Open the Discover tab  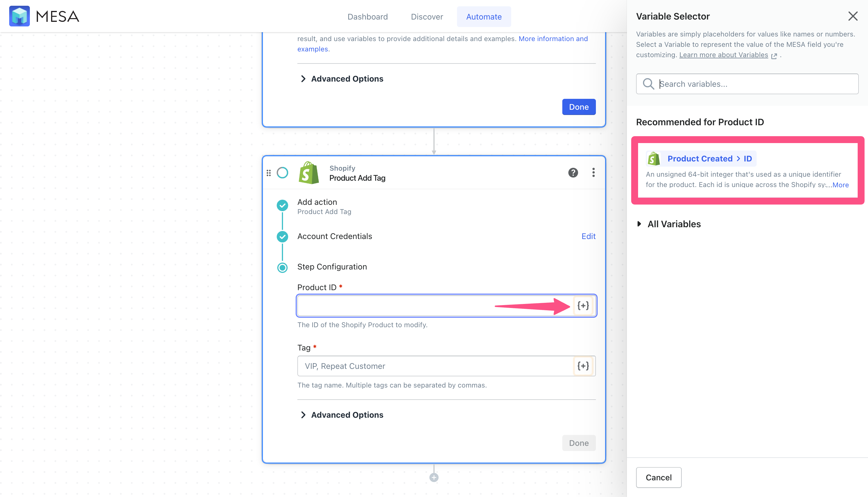coord(427,17)
